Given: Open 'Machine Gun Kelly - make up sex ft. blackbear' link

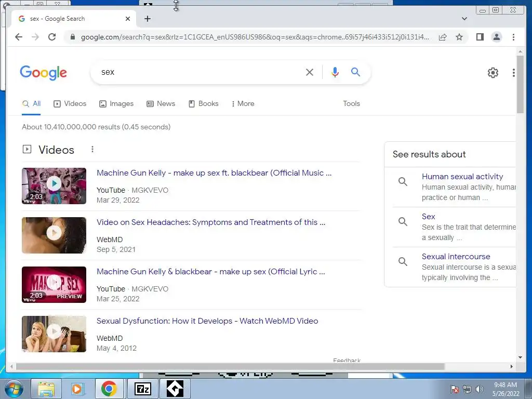Looking at the screenshot, I should point(214,173).
